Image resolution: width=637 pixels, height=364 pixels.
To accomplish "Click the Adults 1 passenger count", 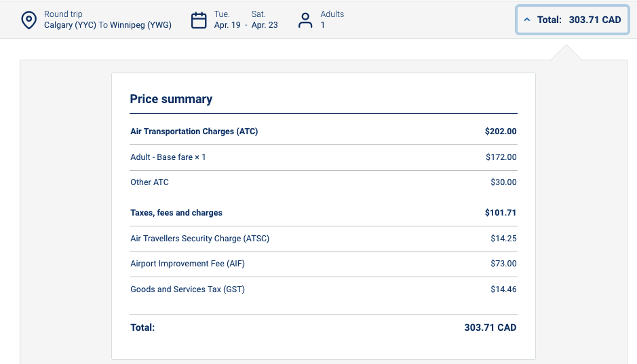I will coord(332,20).
